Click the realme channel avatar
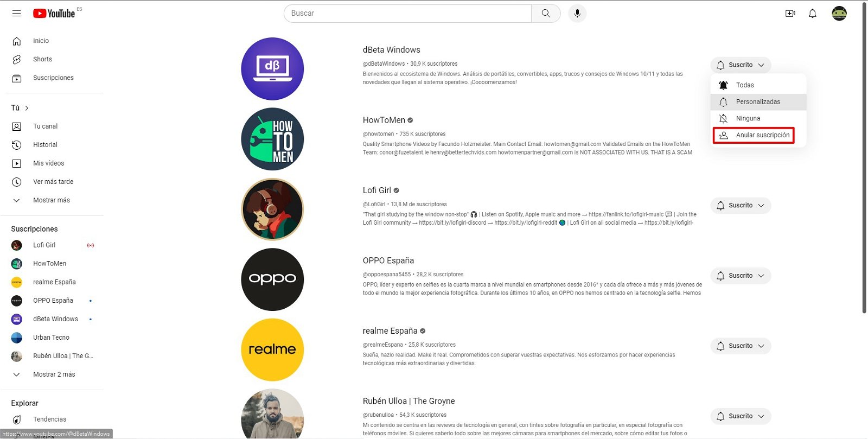The width and height of the screenshot is (868, 439). click(x=272, y=350)
